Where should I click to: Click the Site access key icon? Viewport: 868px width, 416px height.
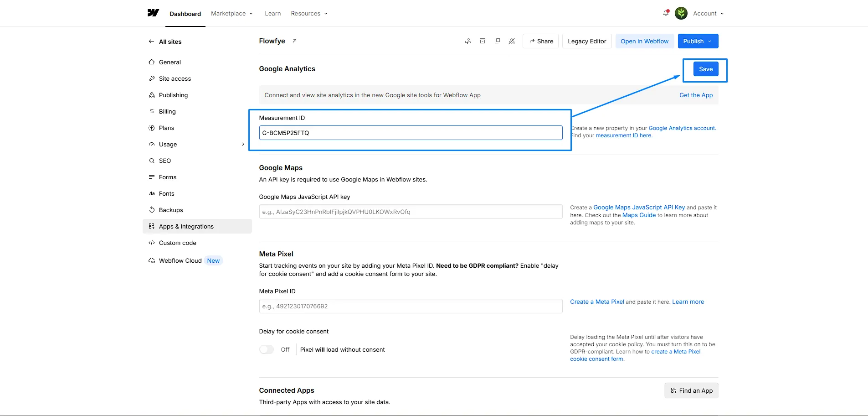(152, 78)
